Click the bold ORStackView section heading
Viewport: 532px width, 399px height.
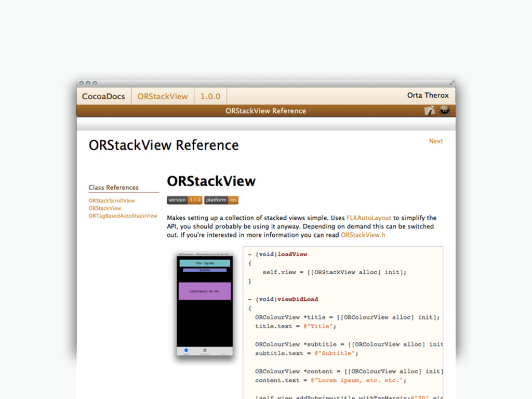(211, 181)
